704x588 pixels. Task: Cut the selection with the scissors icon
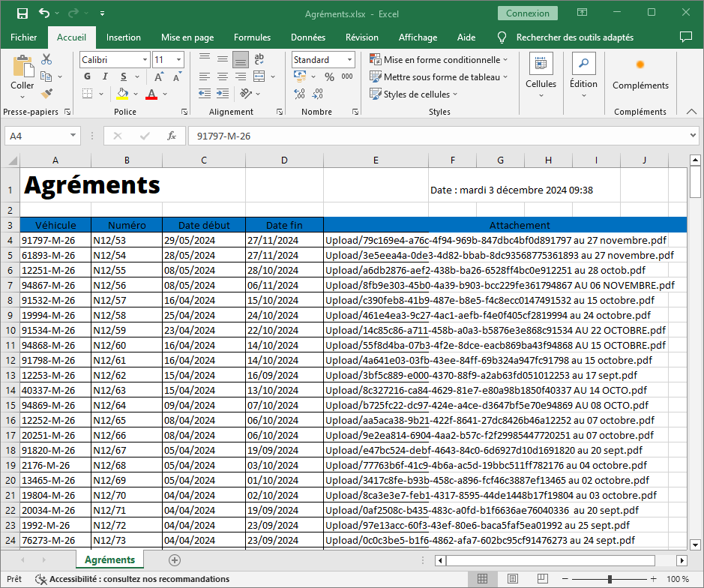[46, 58]
